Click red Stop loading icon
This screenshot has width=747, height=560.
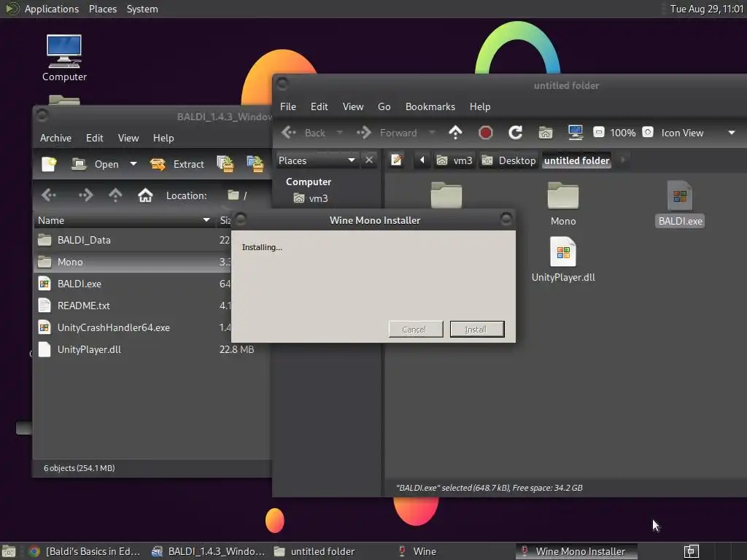[x=485, y=133]
